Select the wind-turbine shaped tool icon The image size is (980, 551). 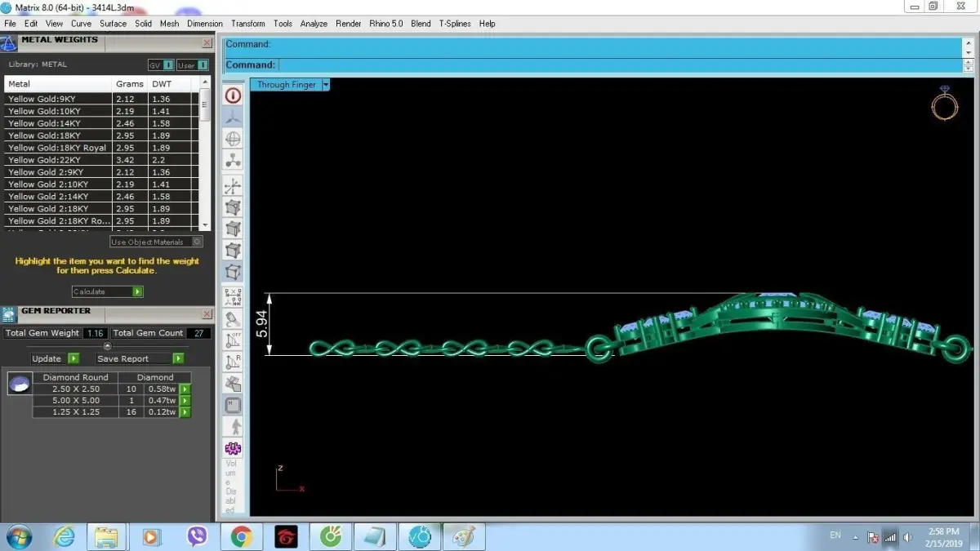tap(233, 118)
